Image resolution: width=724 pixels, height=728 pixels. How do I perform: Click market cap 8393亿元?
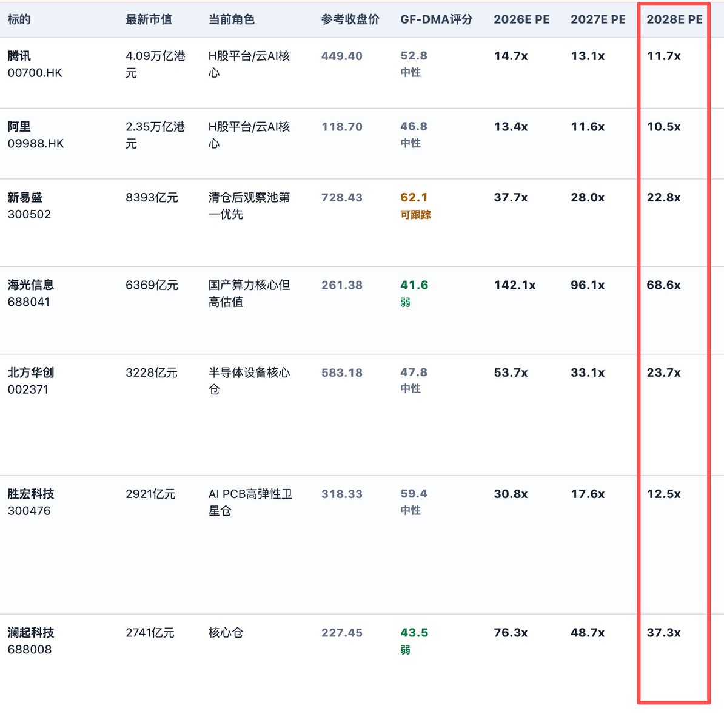click(x=152, y=197)
